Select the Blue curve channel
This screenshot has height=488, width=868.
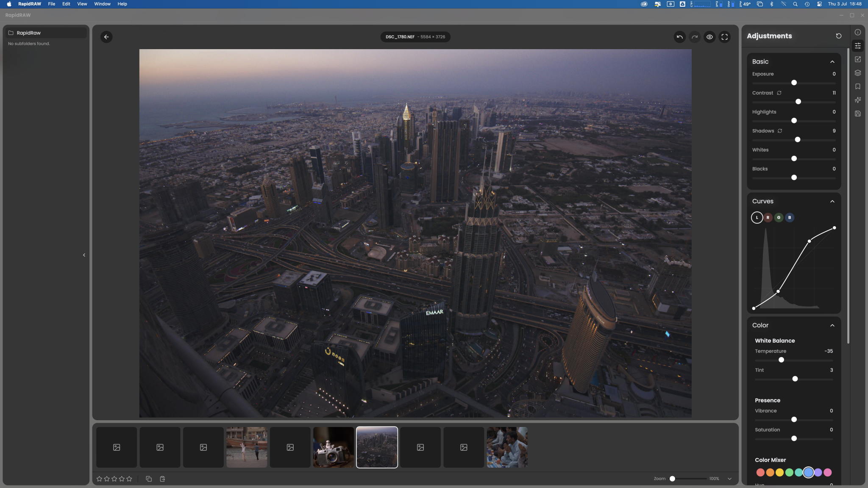pyautogui.click(x=790, y=217)
